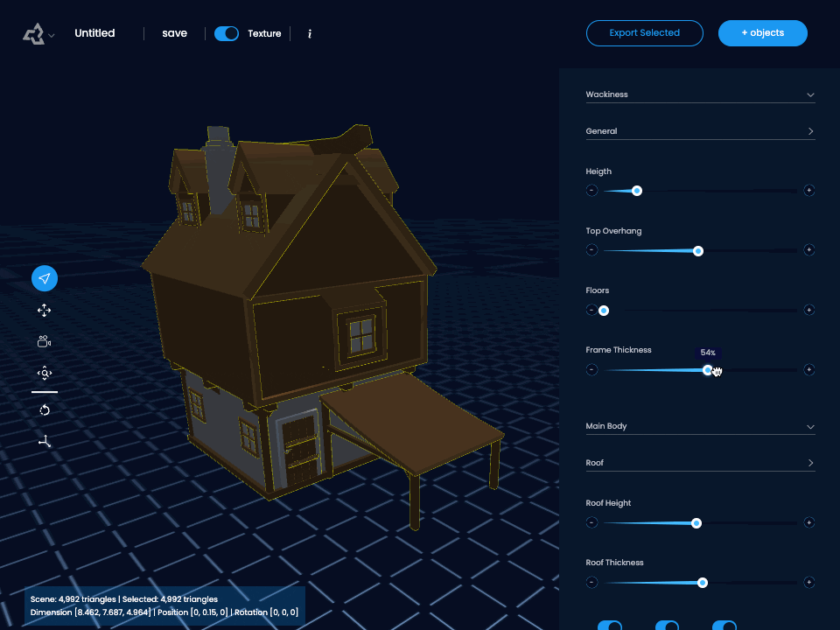Image resolution: width=840 pixels, height=630 pixels.
Task: Select the move tool
Action: (x=45, y=310)
